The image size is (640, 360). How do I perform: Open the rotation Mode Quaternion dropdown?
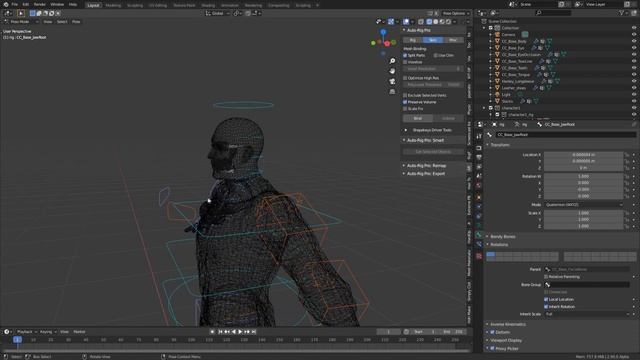pyautogui.click(x=584, y=205)
